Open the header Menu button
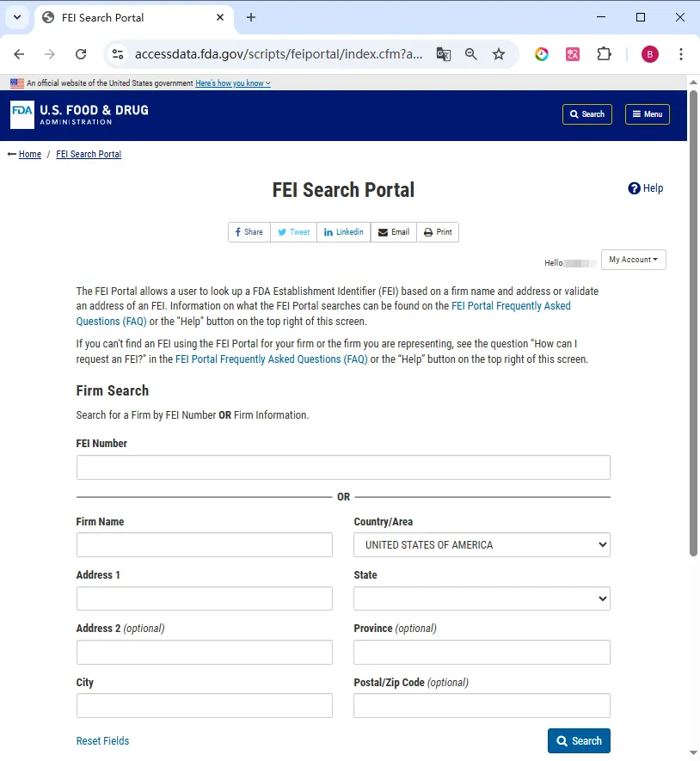 pyautogui.click(x=647, y=114)
